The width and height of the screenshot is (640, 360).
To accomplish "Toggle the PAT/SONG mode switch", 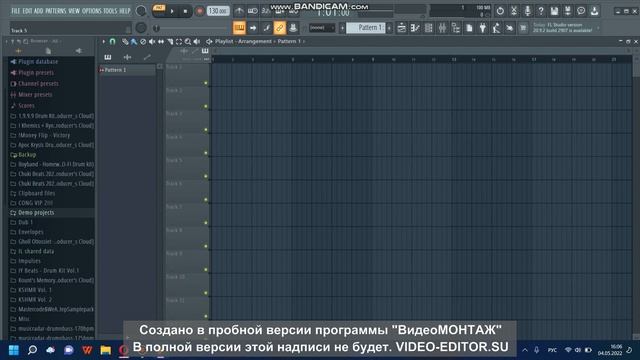I will [x=159, y=10].
